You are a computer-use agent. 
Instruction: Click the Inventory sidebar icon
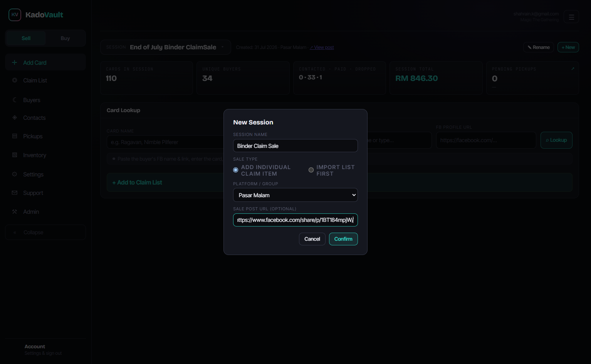coord(15,155)
